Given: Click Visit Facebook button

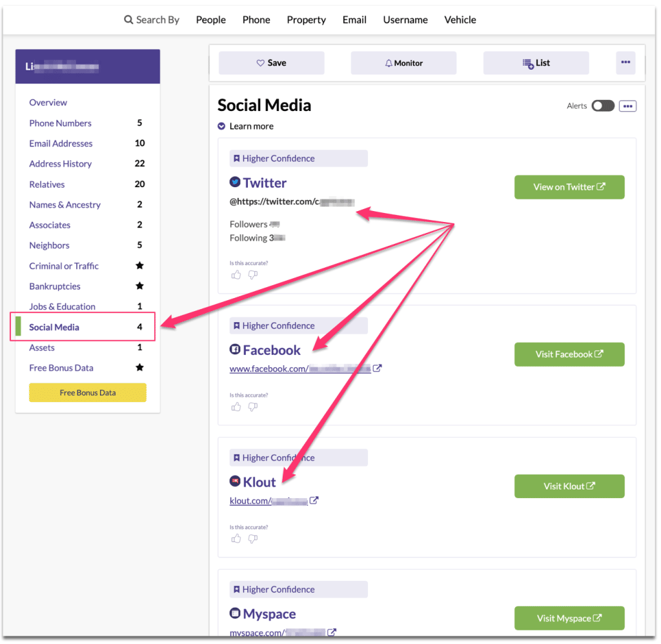Looking at the screenshot, I should coord(569,354).
